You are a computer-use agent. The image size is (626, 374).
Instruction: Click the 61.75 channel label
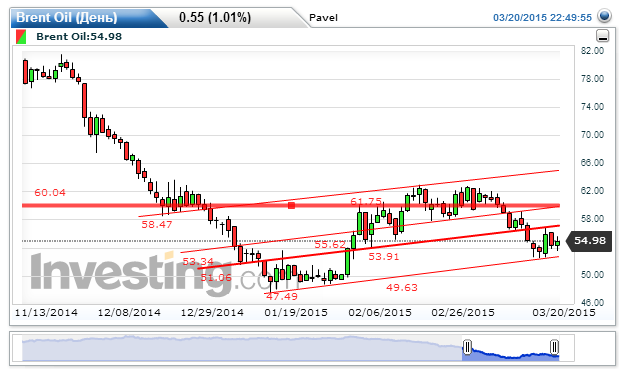click(x=366, y=201)
